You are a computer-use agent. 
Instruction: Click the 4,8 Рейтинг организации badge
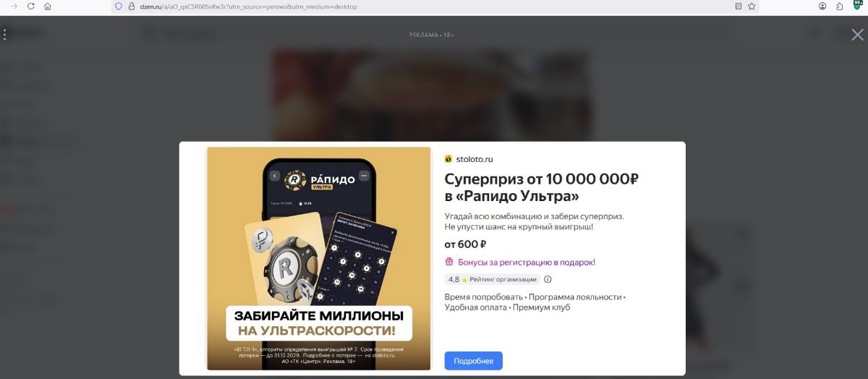click(x=492, y=279)
